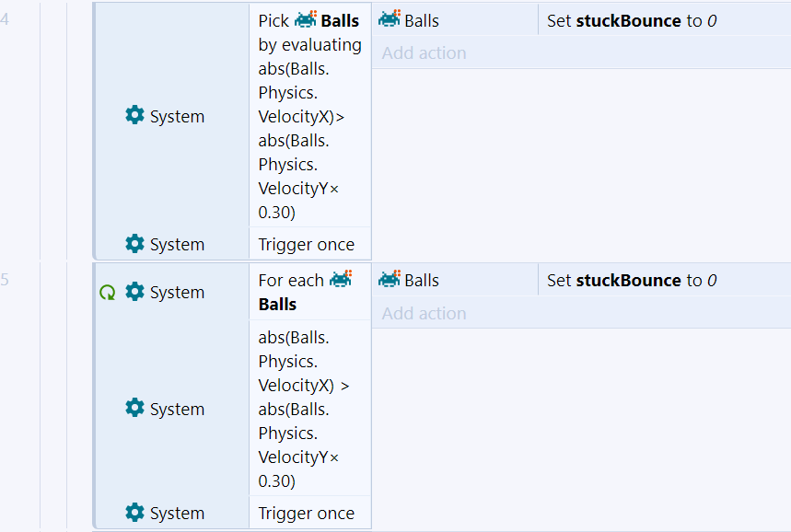
Task: Click event number 5 in the margin
Action: click(6, 280)
